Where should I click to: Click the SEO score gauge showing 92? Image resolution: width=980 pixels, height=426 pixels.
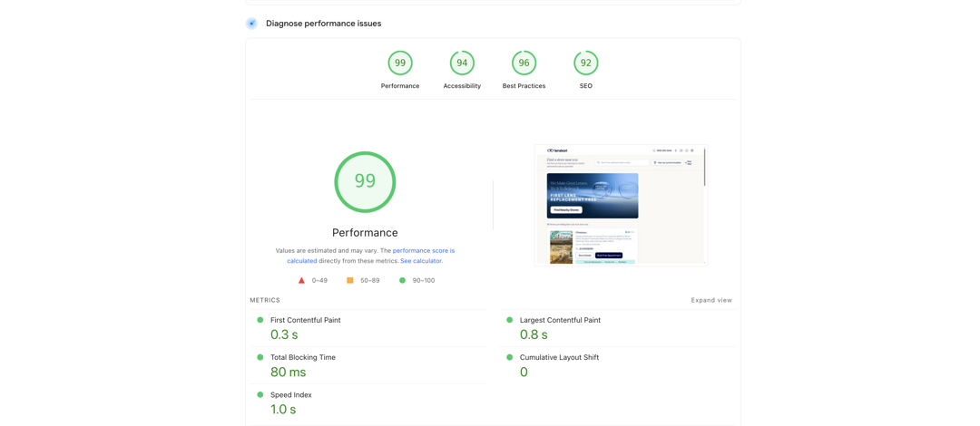tap(585, 63)
